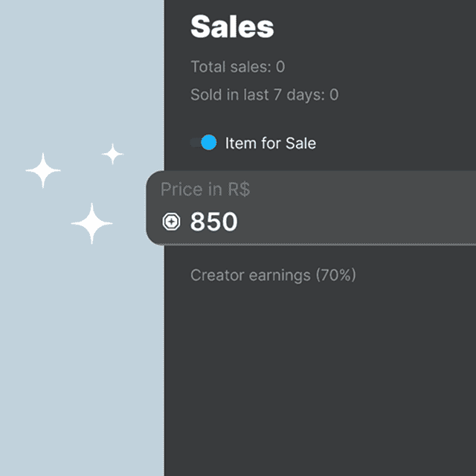Click the largest sparkle star icon
The image size is (476, 476).
coord(91,223)
